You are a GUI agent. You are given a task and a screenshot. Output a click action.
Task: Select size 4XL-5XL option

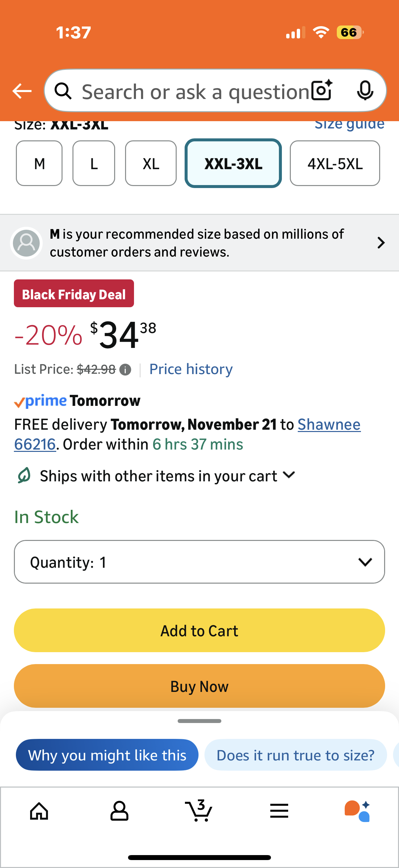[335, 164]
